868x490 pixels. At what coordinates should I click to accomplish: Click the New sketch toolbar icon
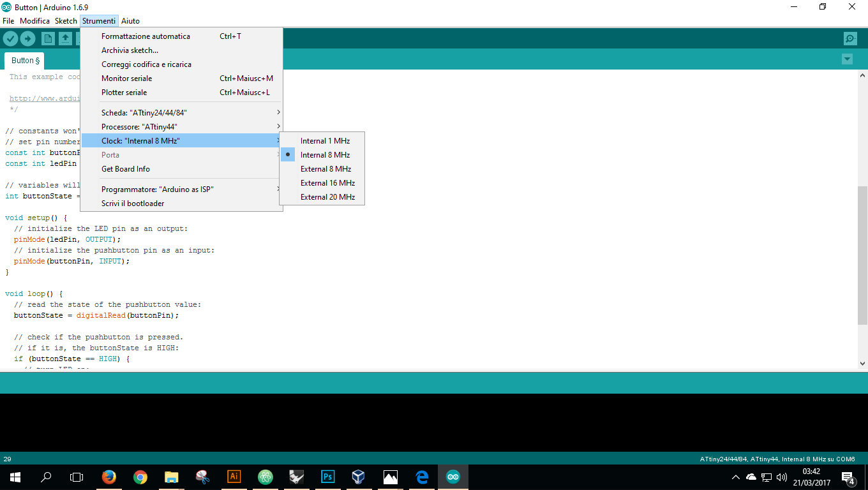pos(49,39)
